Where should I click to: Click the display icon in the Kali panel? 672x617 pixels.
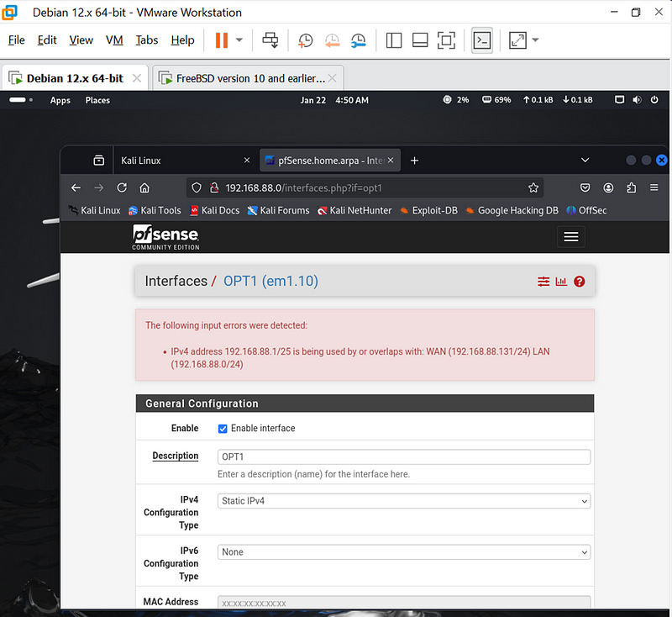pos(619,100)
